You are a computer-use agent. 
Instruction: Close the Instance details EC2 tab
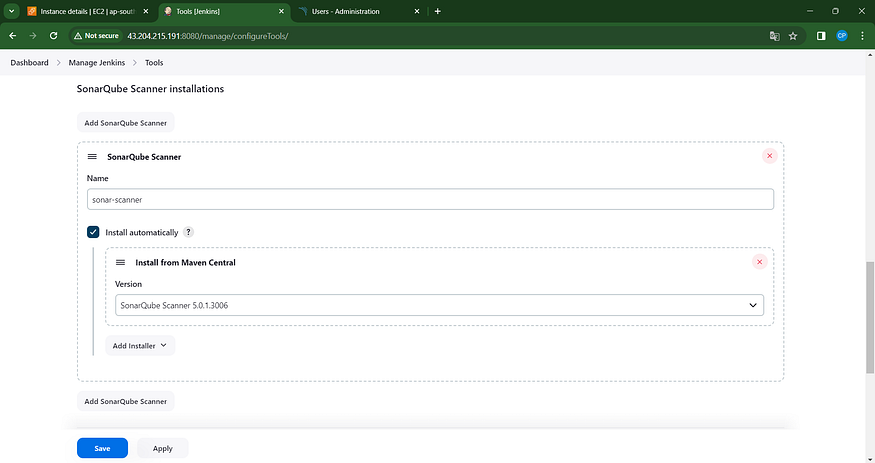click(x=146, y=11)
